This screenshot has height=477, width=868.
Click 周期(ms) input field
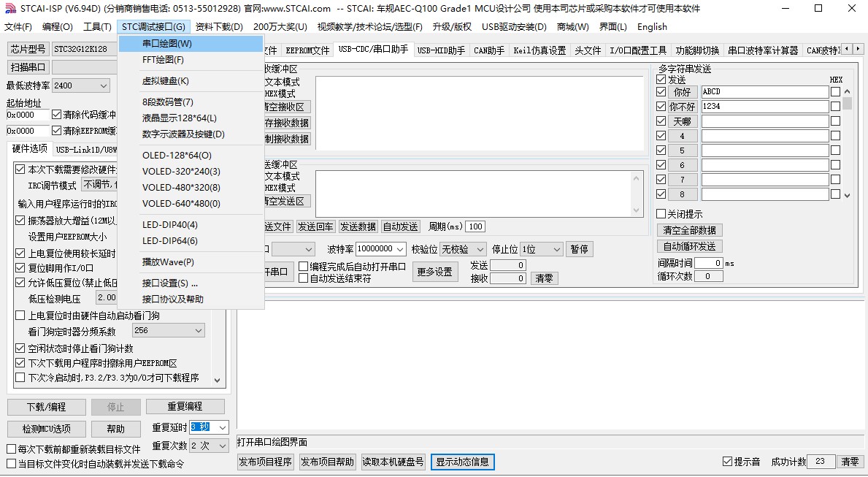476,226
